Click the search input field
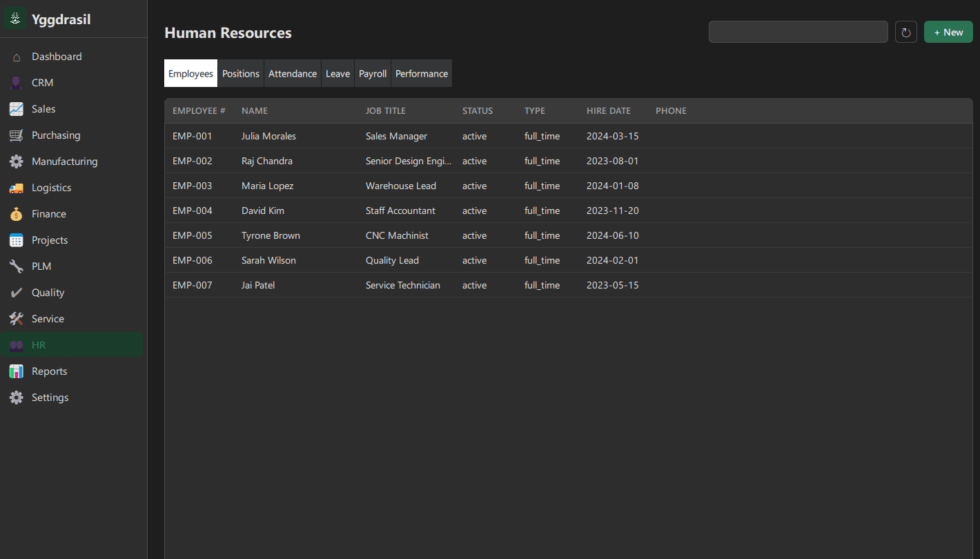 [798, 31]
